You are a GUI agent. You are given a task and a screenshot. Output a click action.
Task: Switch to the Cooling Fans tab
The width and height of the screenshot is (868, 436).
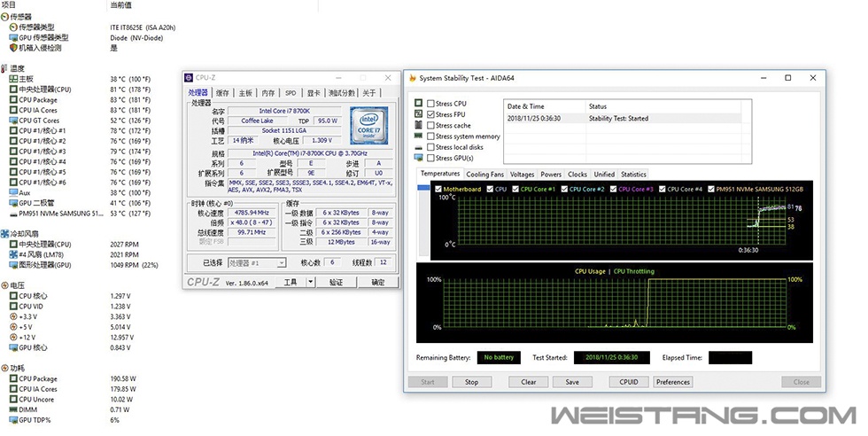tap(485, 174)
